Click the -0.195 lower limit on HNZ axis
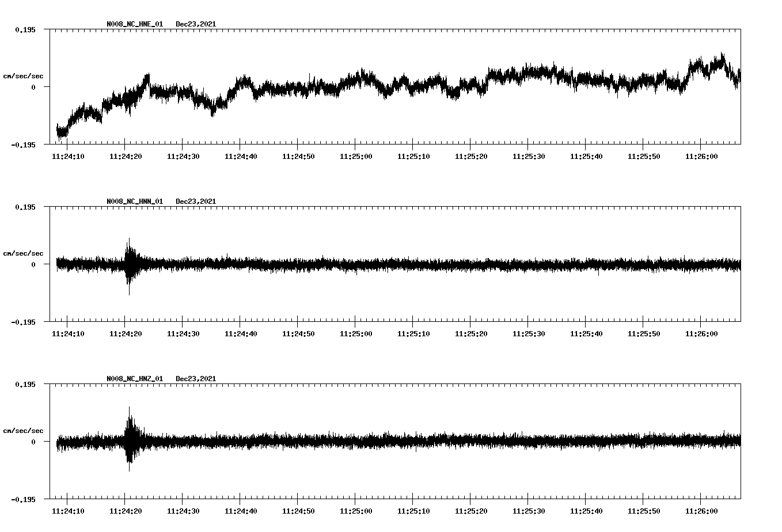The width and height of the screenshot is (782, 532). [x=23, y=499]
